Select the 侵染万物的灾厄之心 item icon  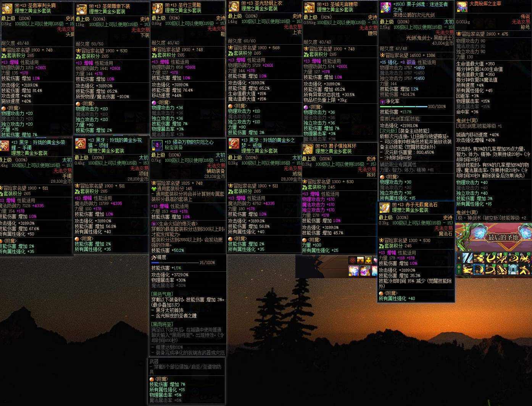pyautogui.click(x=157, y=145)
